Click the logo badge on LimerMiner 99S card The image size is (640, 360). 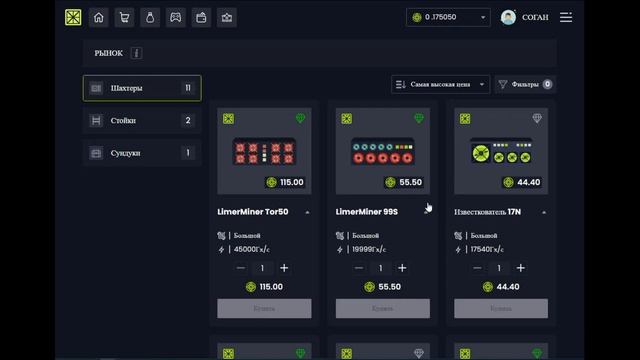347,119
